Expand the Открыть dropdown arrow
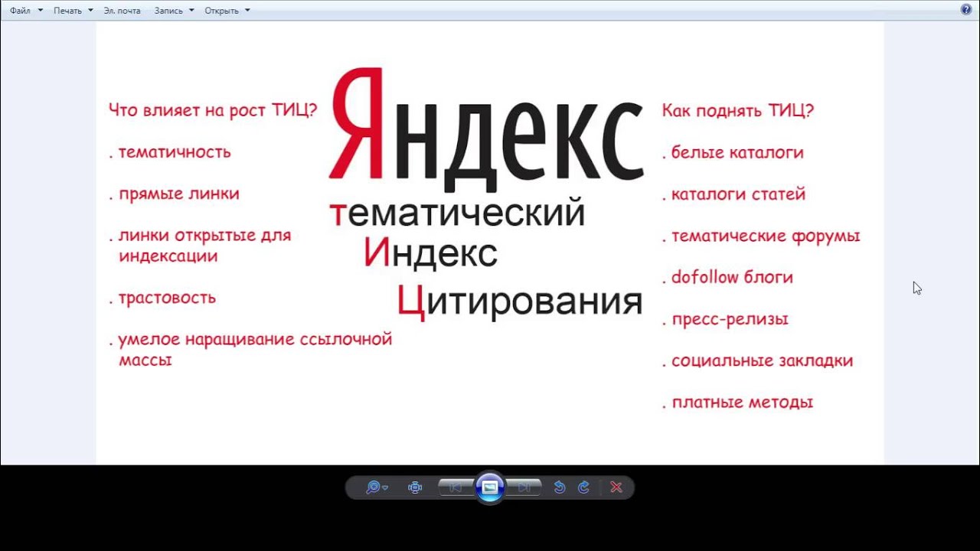Viewport: 980px width, 551px height. (247, 11)
